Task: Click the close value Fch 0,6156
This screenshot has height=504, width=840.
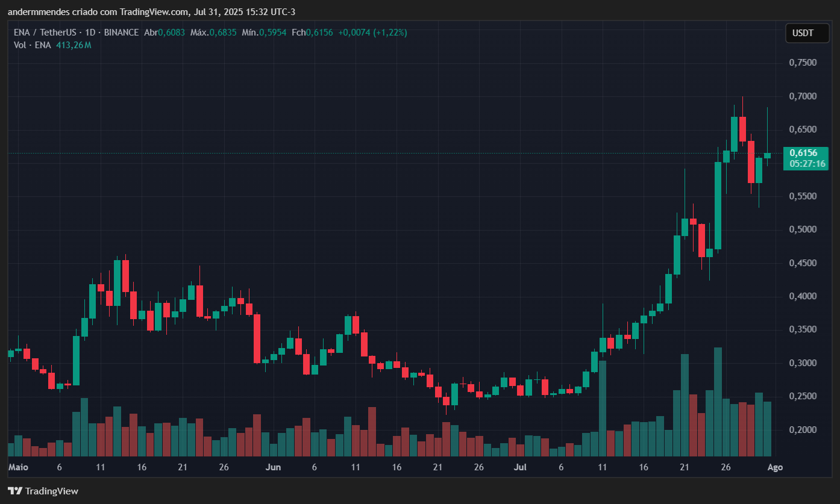Action: point(312,33)
